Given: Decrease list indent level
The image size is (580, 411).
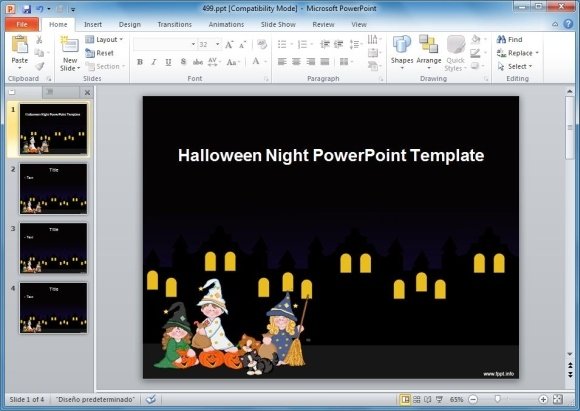Looking at the screenshot, I should [325, 44].
